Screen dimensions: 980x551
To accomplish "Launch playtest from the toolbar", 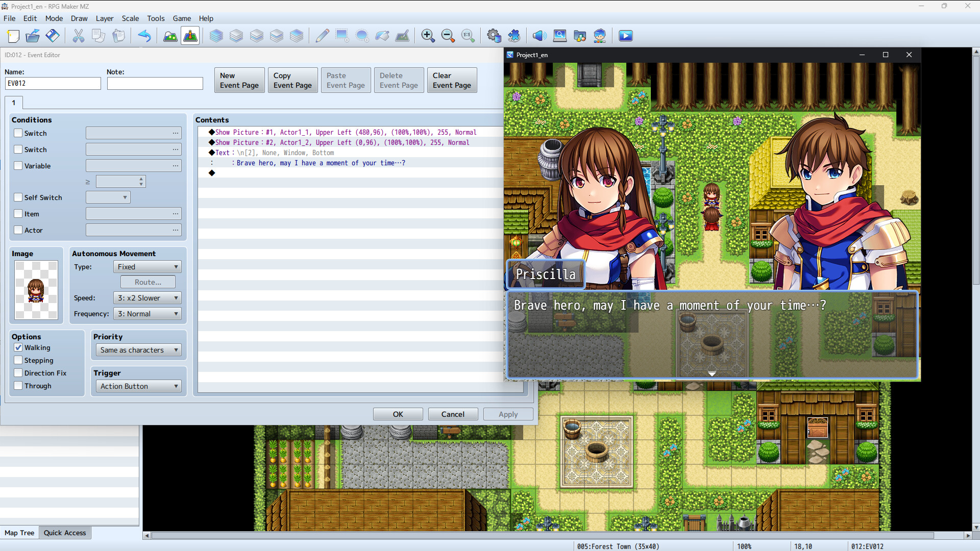I will pyautogui.click(x=625, y=36).
